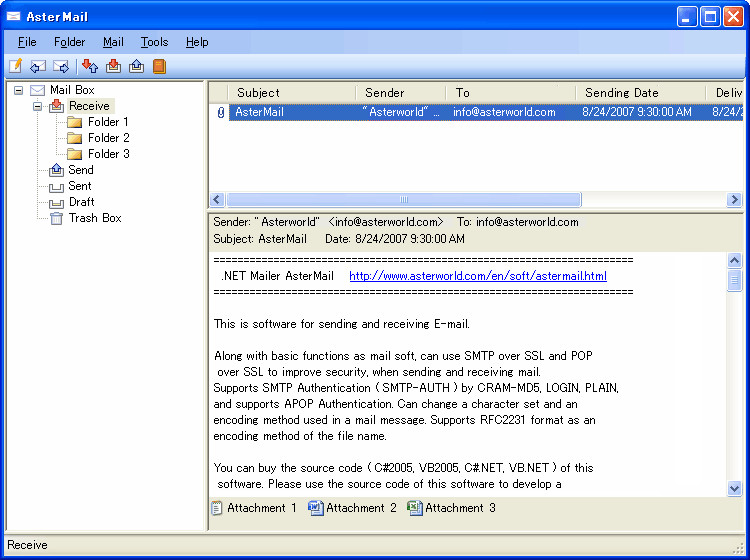Select the Trash Box label

coord(95,218)
